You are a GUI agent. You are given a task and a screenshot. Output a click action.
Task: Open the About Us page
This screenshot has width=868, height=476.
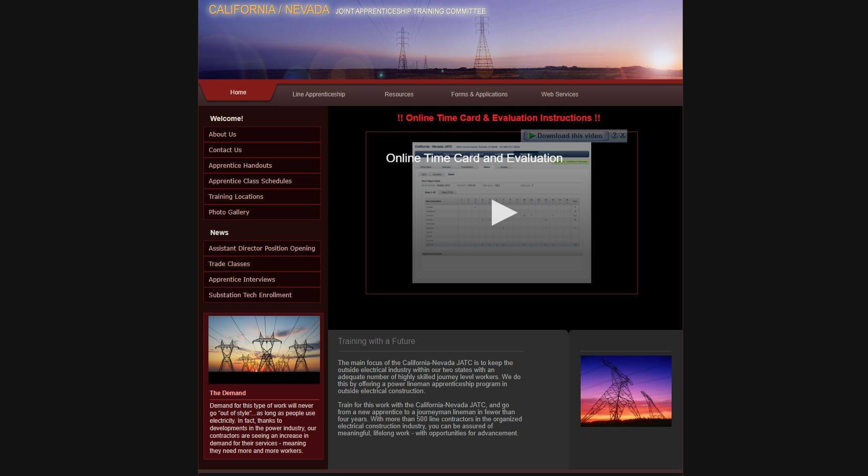pos(222,134)
